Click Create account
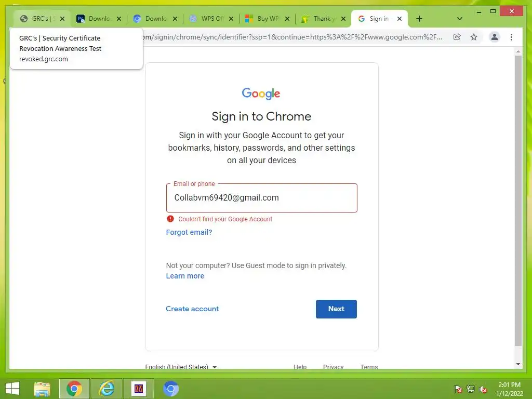 click(192, 309)
